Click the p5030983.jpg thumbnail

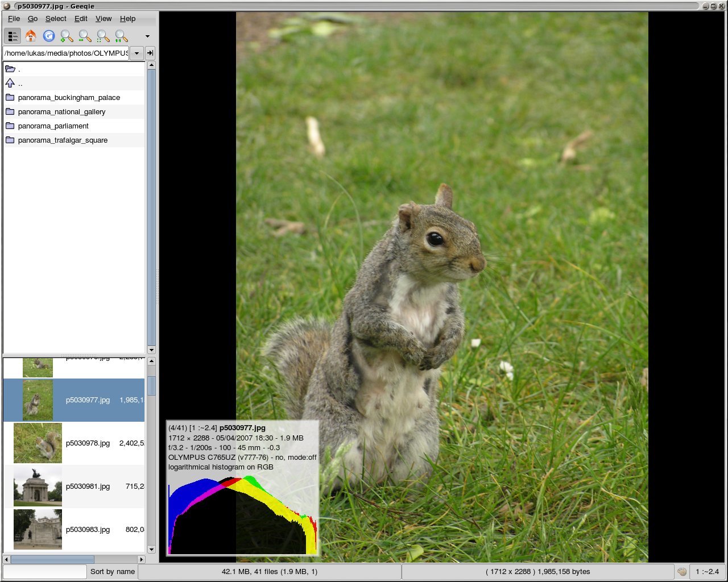coord(38,529)
